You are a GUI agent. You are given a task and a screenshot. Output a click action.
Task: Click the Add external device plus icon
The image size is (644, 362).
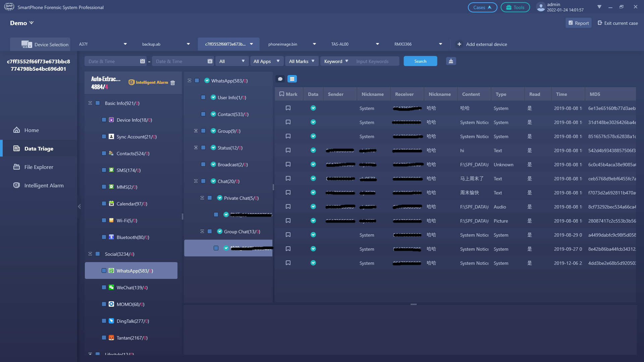pos(459,44)
